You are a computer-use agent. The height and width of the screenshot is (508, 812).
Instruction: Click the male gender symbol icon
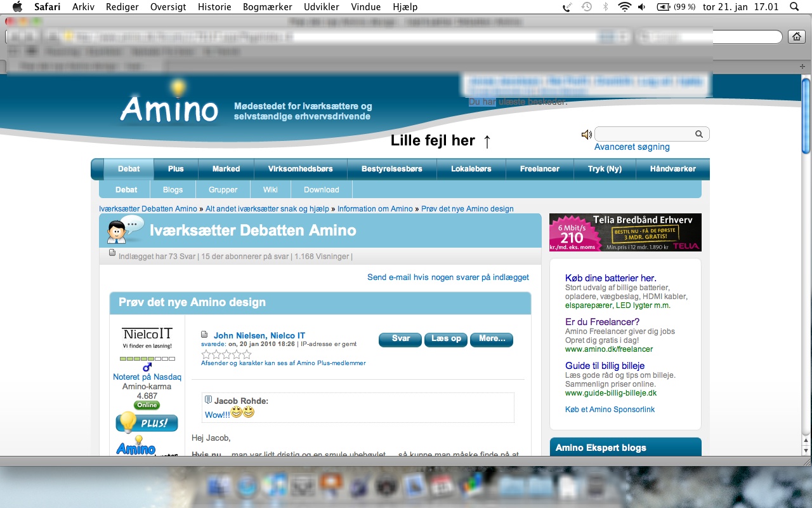click(x=147, y=367)
